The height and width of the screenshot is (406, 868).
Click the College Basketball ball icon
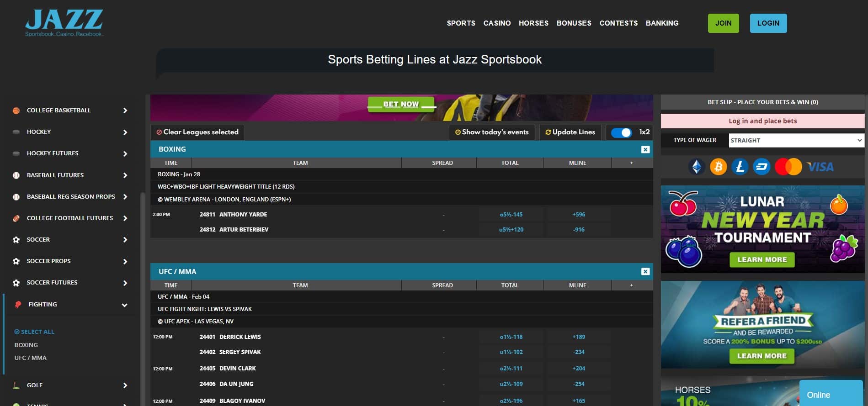(x=16, y=111)
